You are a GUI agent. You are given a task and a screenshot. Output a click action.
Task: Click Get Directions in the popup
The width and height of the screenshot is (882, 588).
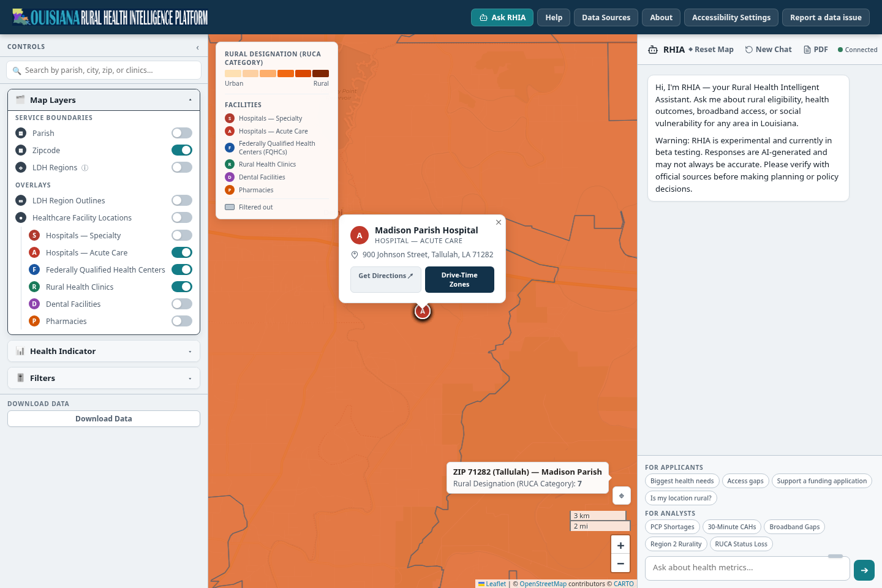pyautogui.click(x=386, y=279)
